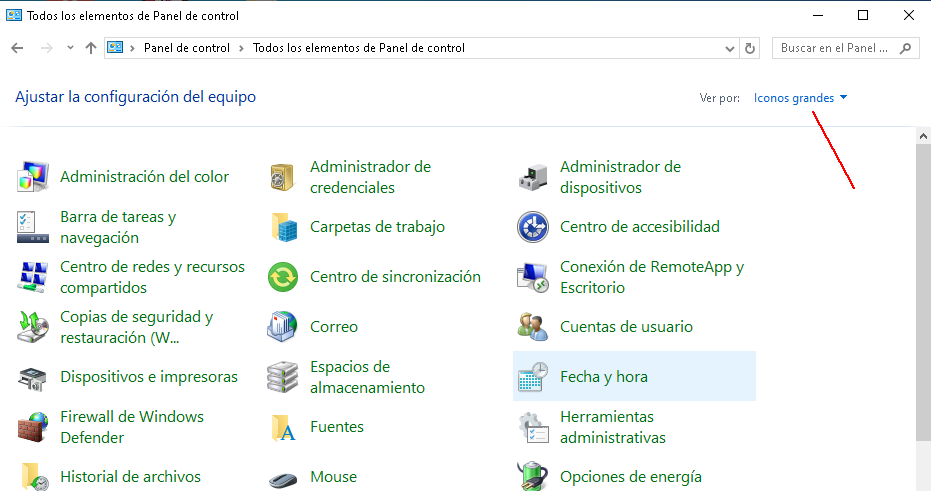Click the Cuentas de usuario icon

click(533, 327)
